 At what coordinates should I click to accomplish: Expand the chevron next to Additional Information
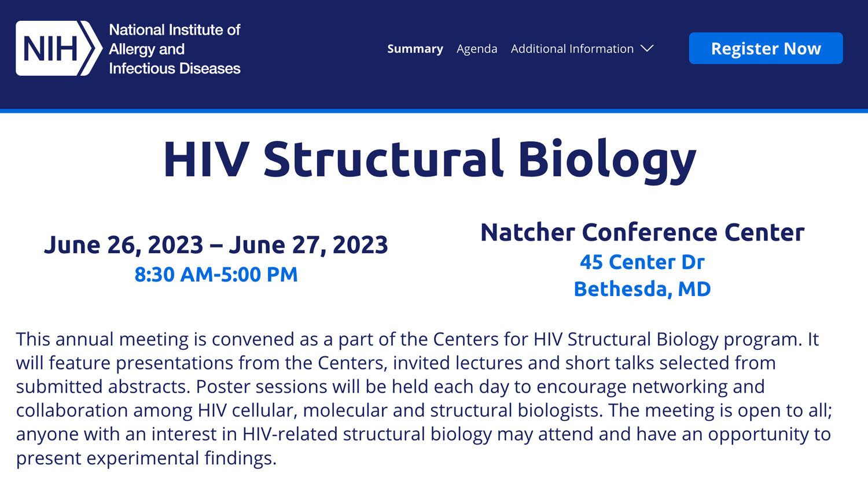tap(648, 49)
